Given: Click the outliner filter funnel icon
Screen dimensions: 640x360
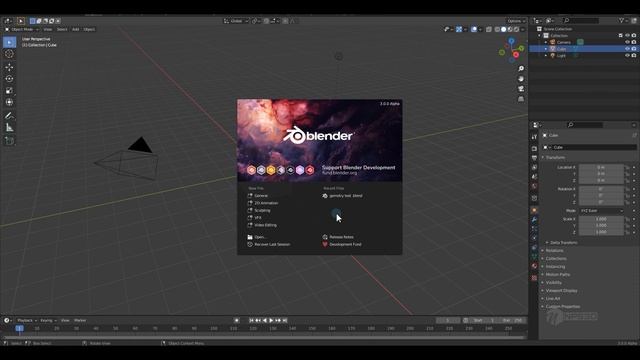Looking at the screenshot, I should point(622,20).
